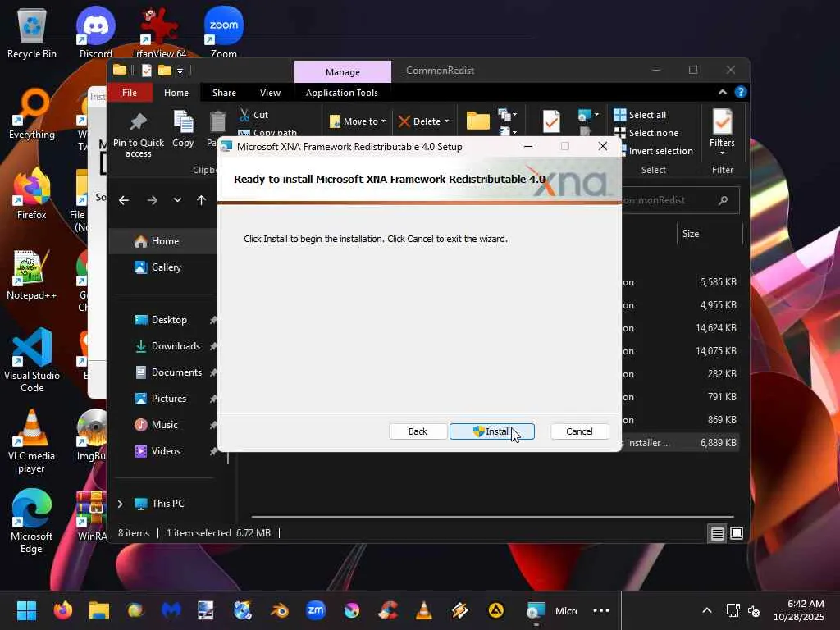
Task: Open the Delete dropdown arrow
Action: [x=447, y=121]
